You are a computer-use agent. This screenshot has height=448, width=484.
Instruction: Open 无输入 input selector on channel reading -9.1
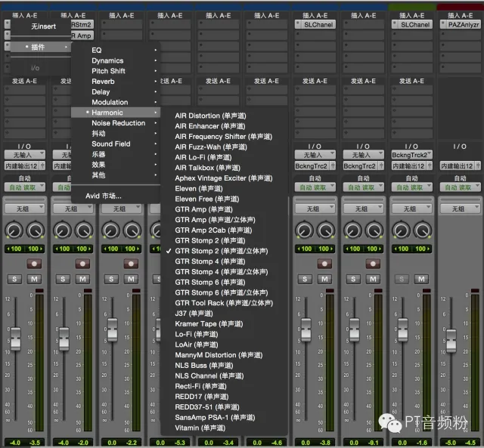tap(363, 155)
